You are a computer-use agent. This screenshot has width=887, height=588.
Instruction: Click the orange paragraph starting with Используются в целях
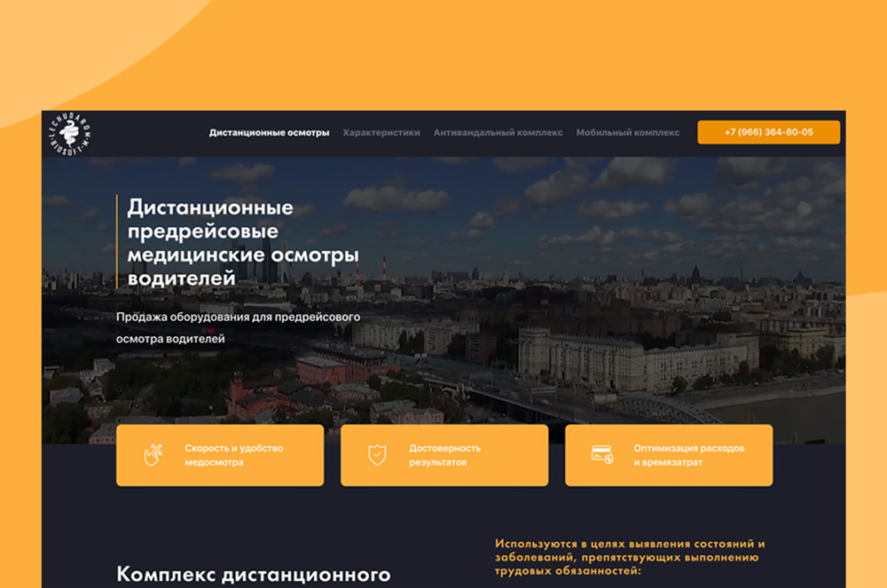pyautogui.click(x=630, y=558)
